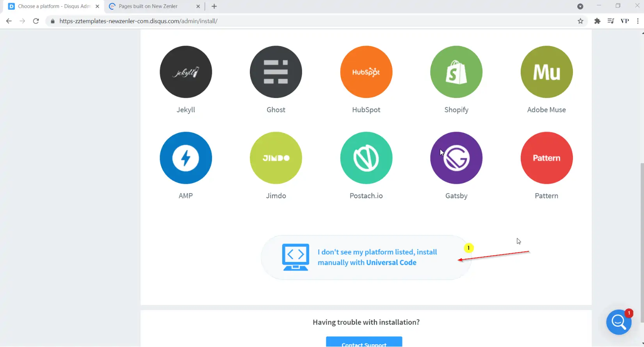Image resolution: width=644 pixels, height=347 pixels.
Task: Pick the Pattern platform icon
Action: [x=546, y=158]
